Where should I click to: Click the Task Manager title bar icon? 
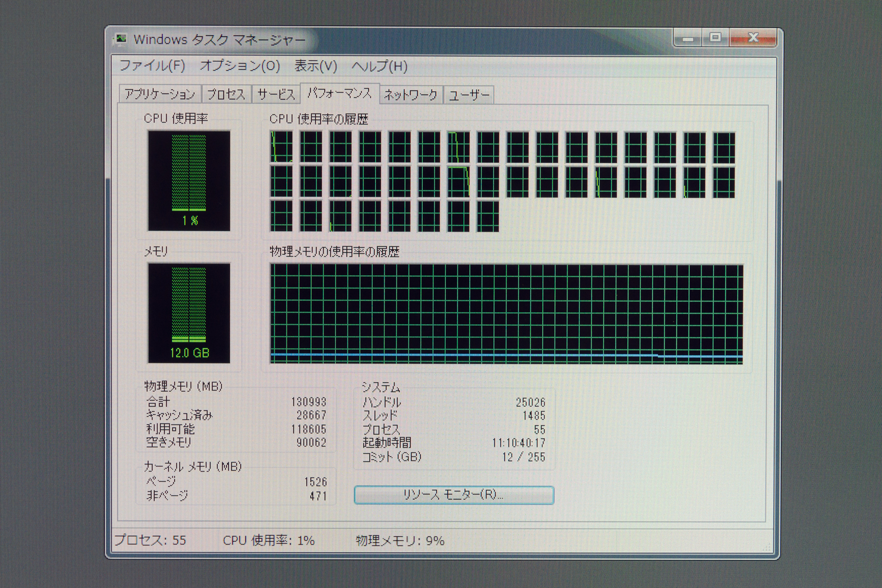[121, 39]
